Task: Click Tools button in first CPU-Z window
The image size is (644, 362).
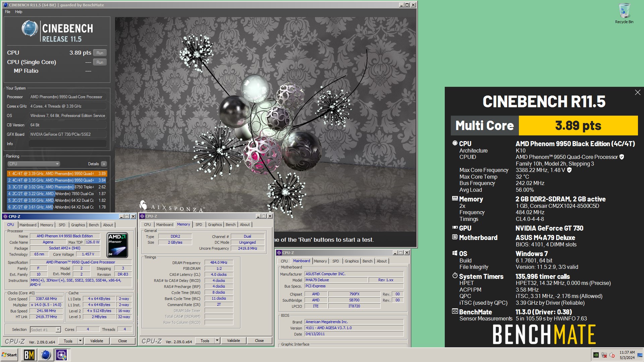Action: click(68, 341)
